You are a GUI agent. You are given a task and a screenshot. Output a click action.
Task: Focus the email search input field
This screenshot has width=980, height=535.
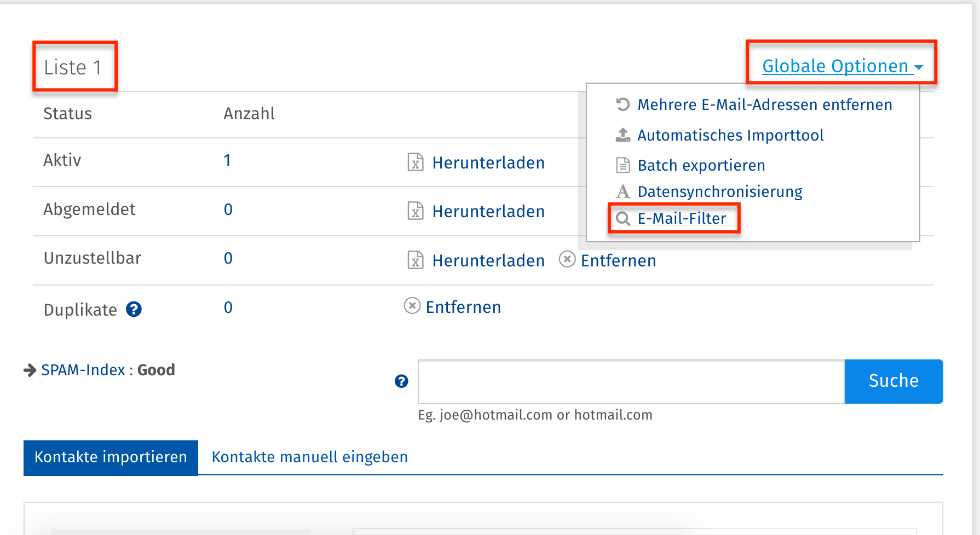click(x=631, y=381)
